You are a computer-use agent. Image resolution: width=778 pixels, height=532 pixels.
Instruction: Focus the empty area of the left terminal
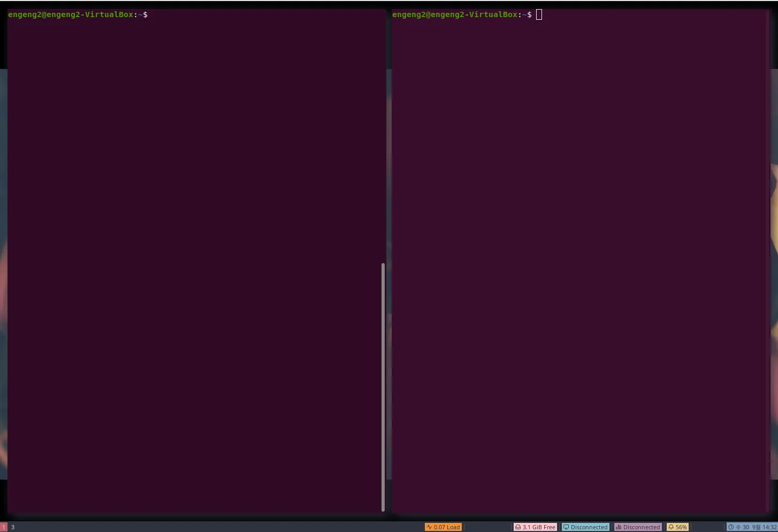(x=193, y=267)
